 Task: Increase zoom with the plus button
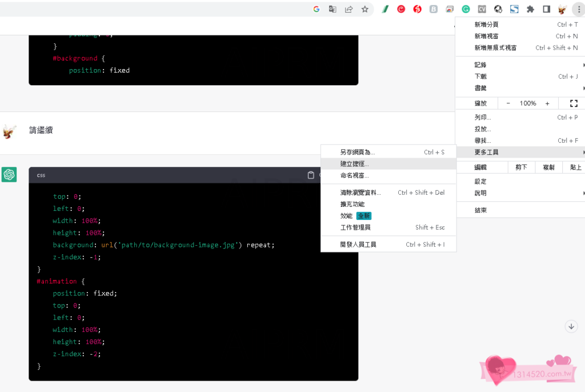(x=547, y=103)
